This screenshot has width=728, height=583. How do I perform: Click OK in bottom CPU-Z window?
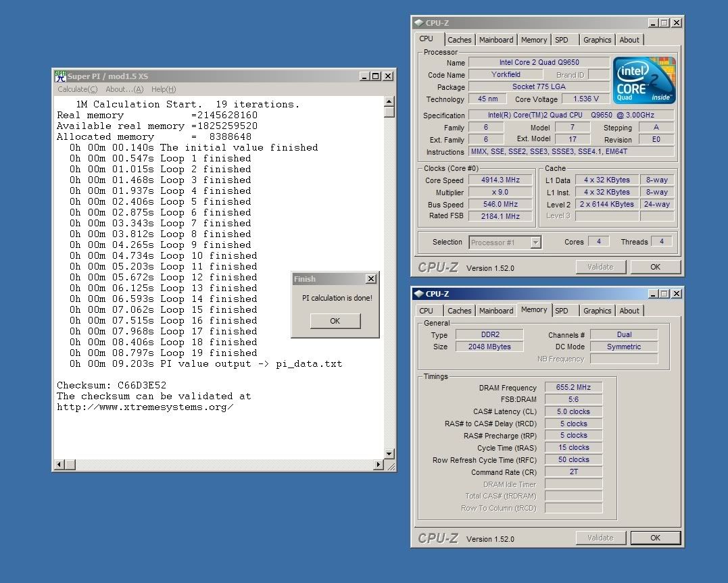[655, 538]
